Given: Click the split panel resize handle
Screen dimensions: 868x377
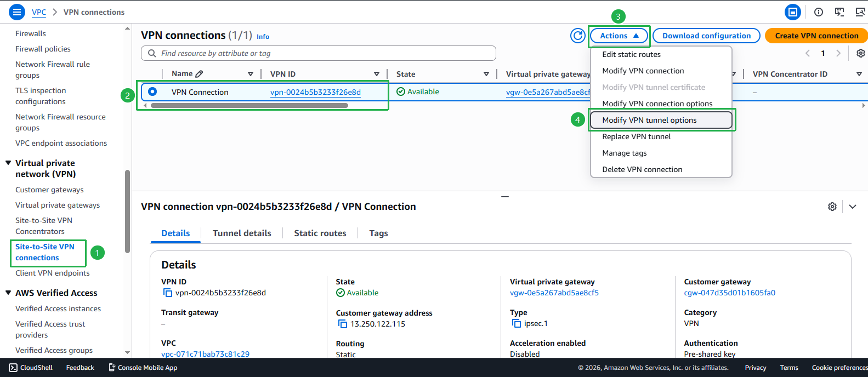Looking at the screenshot, I should coord(505,196).
